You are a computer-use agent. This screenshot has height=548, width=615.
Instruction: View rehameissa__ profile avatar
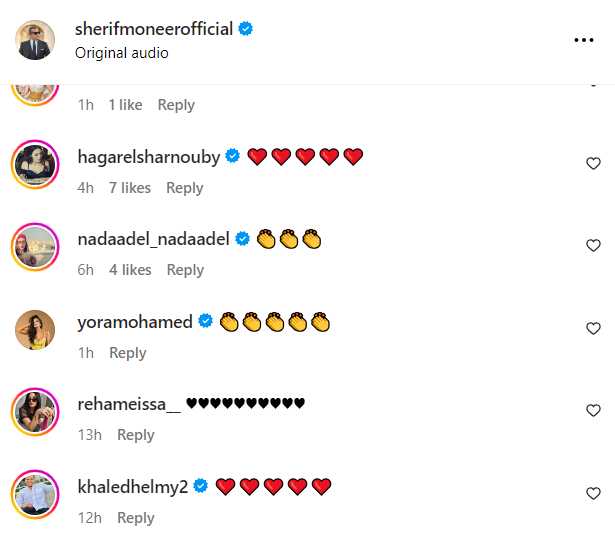click(35, 412)
